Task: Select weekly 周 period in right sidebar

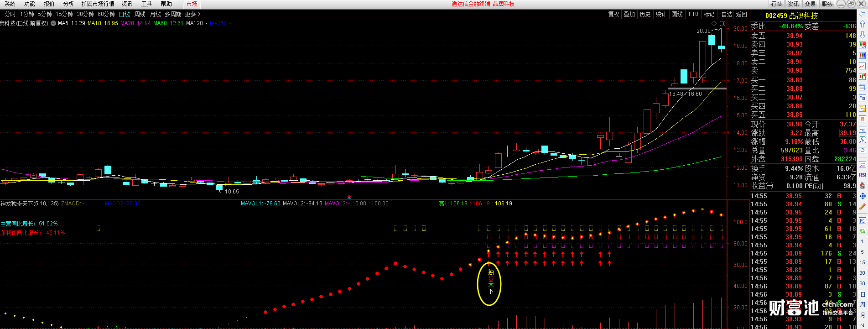Action: tap(863, 305)
